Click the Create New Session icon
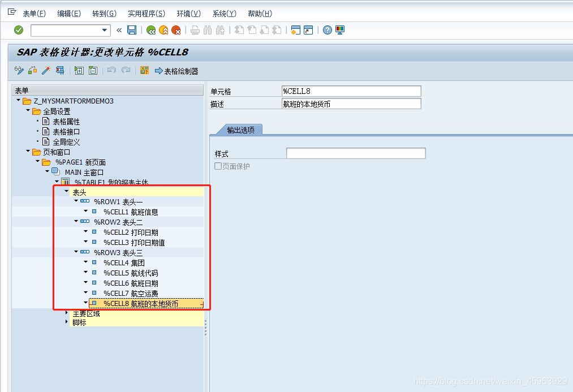 click(296, 30)
